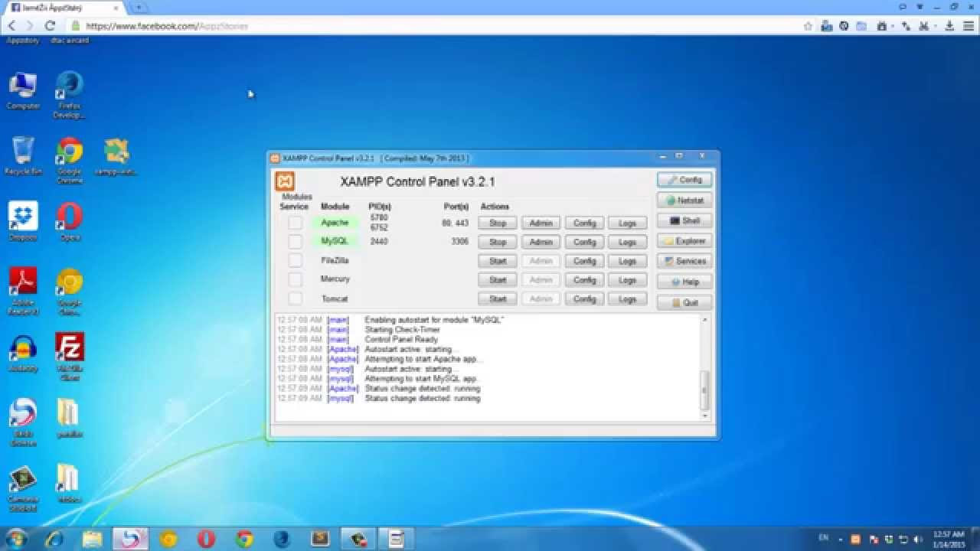The image size is (980, 551).
Task: Open Explorer from the XAMPP side panel
Action: (x=684, y=241)
